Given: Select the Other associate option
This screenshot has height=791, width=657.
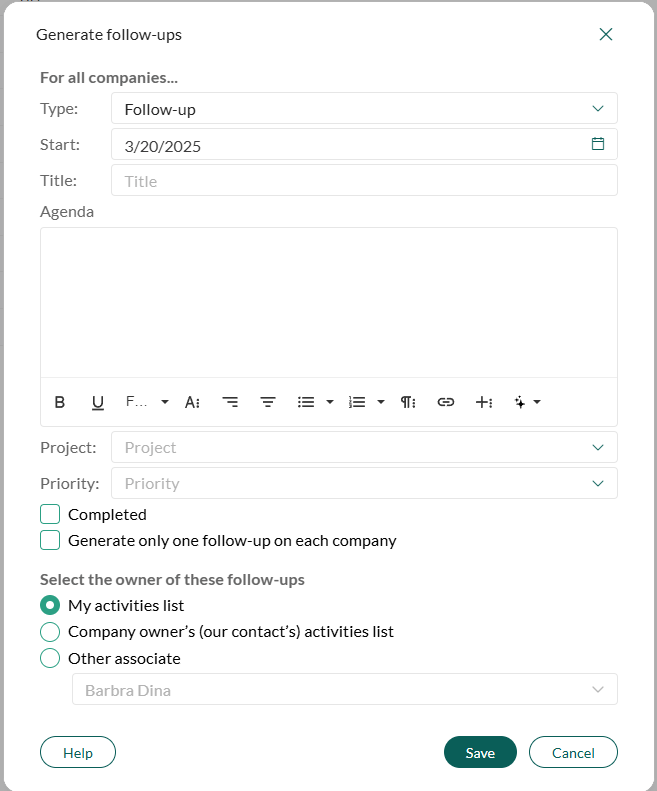Looking at the screenshot, I should pyautogui.click(x=50, y=658).
